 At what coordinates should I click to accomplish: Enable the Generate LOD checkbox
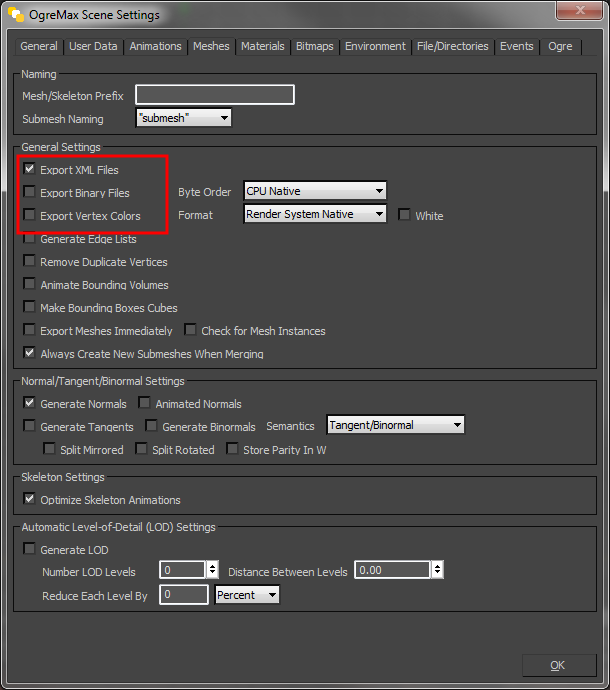click(30, 549)
